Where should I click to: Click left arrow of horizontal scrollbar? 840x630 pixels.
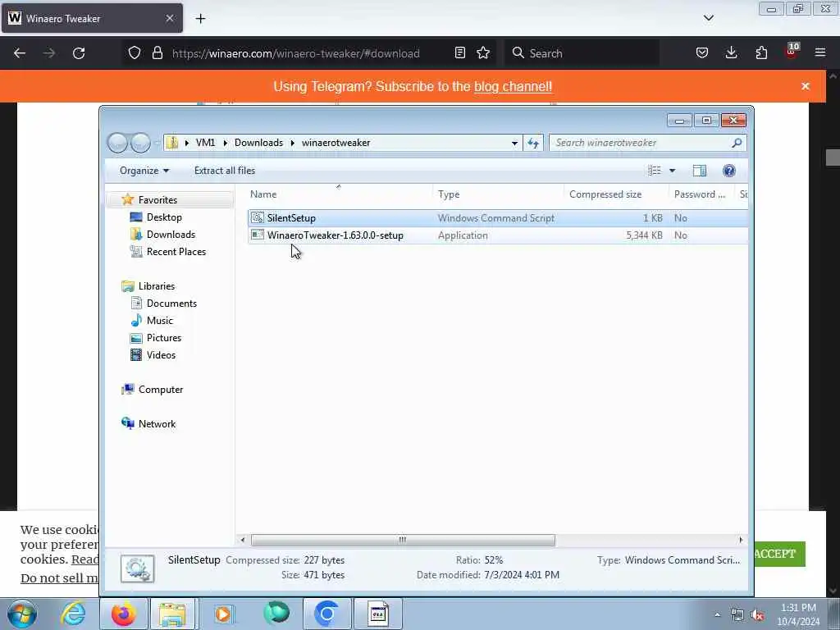click(243, 540)
